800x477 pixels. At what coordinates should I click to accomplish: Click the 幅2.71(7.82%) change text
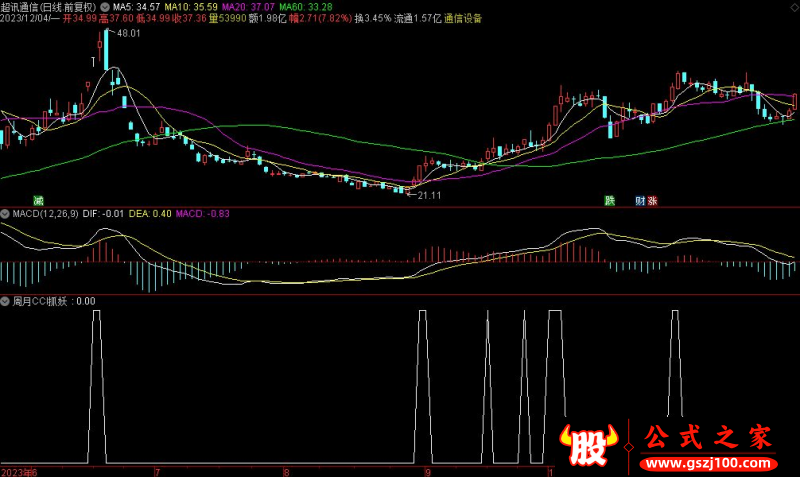tap(320, 18)
